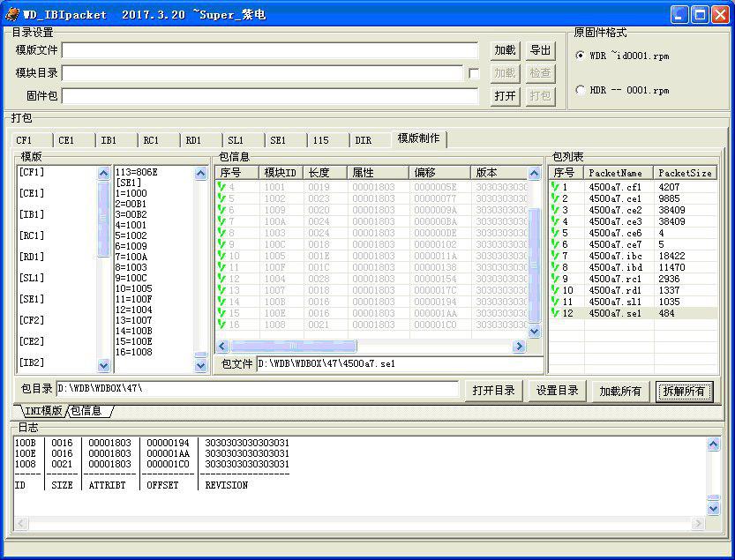
Task: Click the 包信息 horizontal scrollbar thumb
Action: [x=294, y=347]
